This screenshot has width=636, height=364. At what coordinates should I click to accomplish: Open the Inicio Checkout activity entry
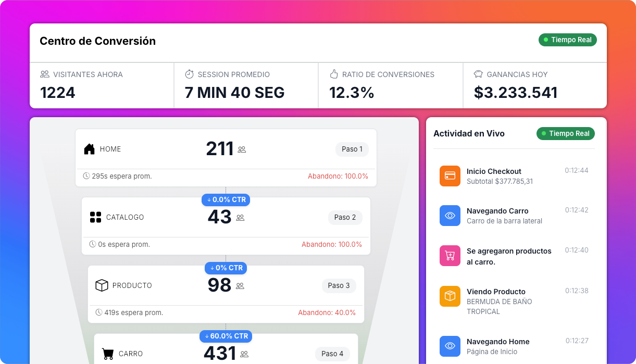pos(514,176)
